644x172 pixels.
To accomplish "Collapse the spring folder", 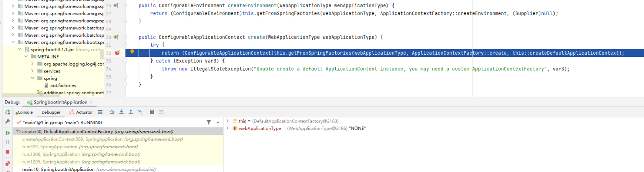I will (33, 78).
